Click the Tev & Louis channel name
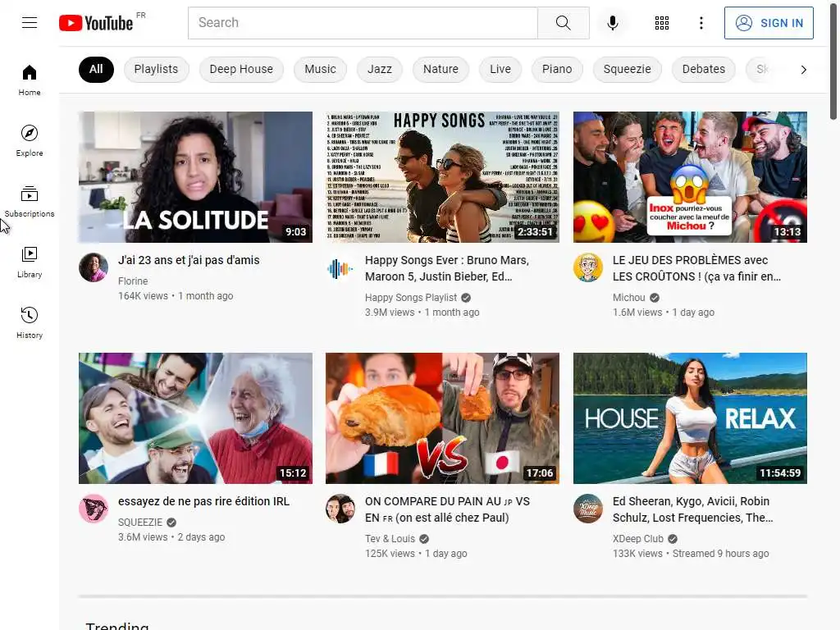The image size is (840, 630). click(390, 538)
